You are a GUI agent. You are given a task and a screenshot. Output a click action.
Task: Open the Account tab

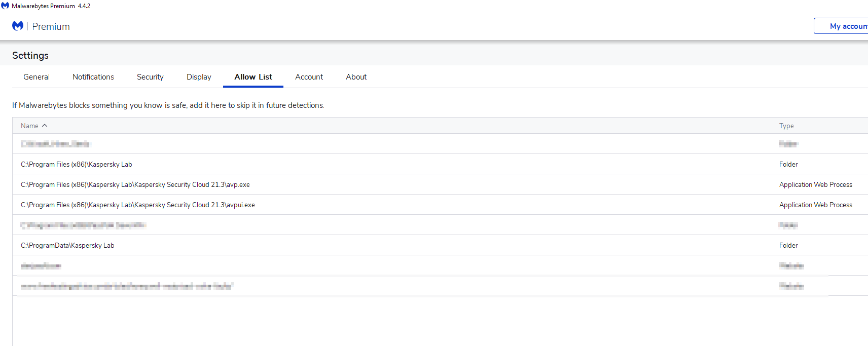[309, 77]
